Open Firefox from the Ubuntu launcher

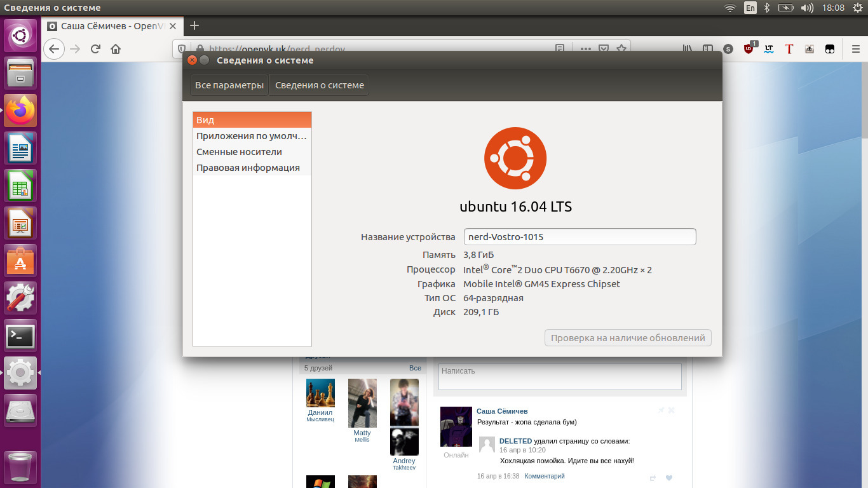21,111
